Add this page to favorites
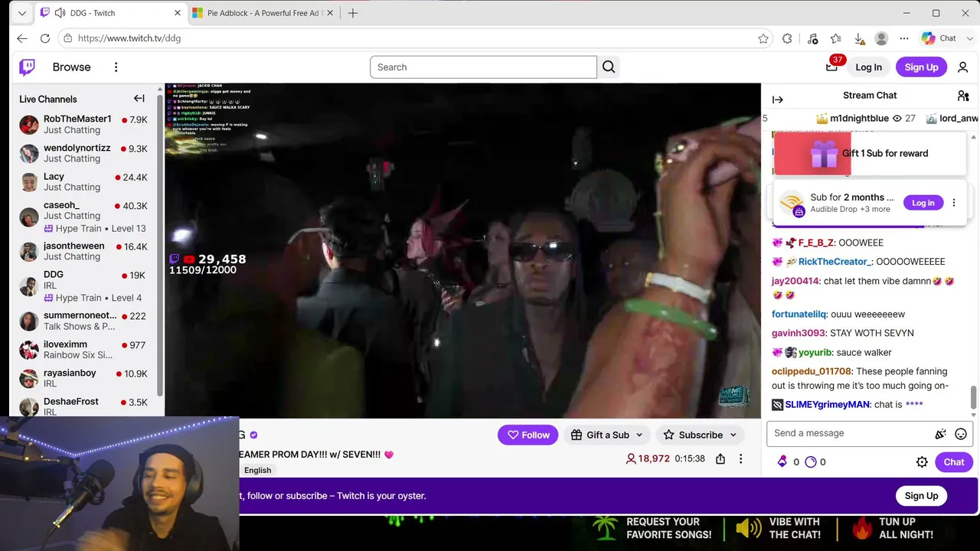Image resolution: width=980 pixels, height=551 pixels. (x=763, y=38)
